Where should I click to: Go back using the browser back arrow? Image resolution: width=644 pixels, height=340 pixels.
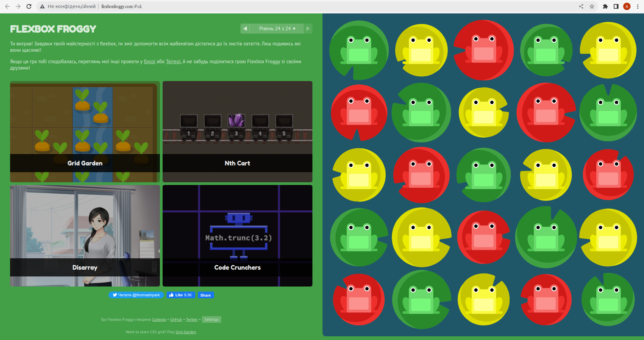[x=7, y=6]
